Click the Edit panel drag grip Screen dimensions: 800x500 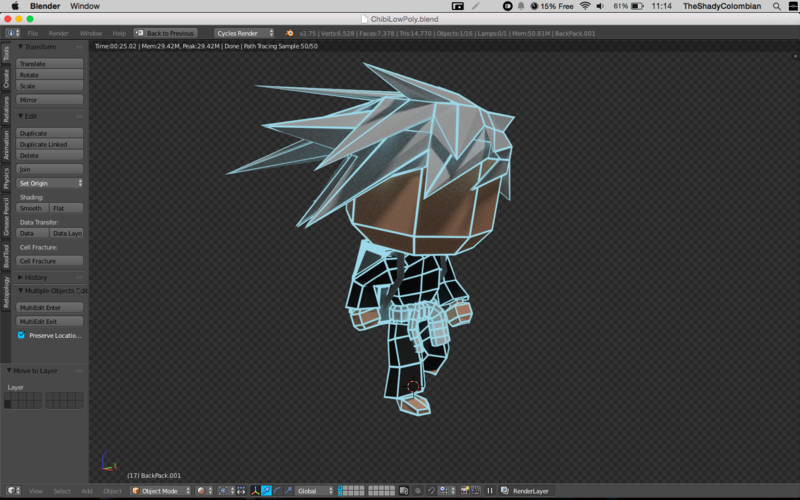click(x=79, y=116)
